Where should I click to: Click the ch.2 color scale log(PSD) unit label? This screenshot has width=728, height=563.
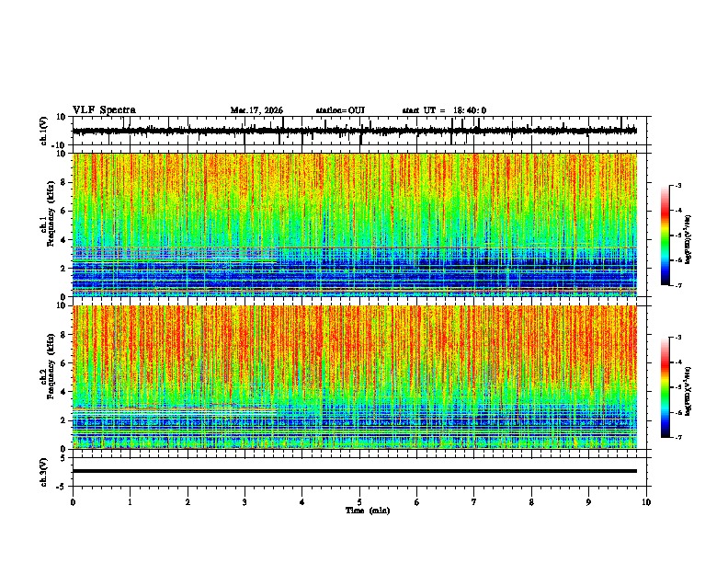688,392
